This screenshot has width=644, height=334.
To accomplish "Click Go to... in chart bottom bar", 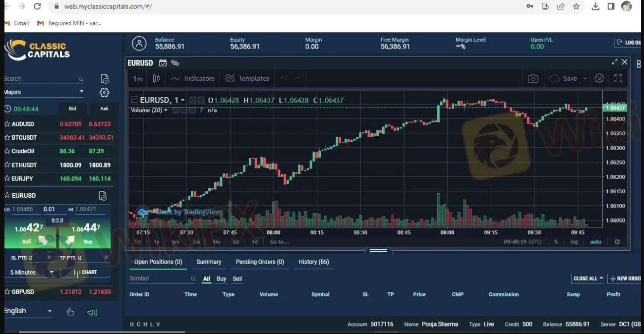I will tap(279, 242).
